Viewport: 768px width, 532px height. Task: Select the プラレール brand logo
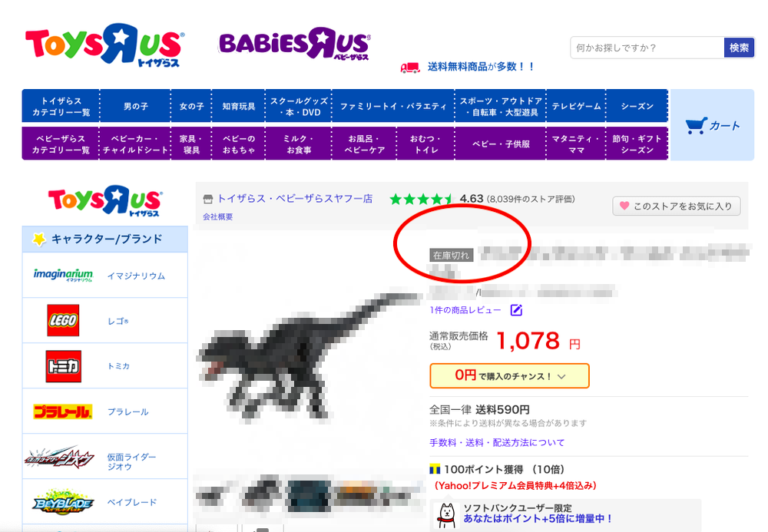(x=63, y=411)
